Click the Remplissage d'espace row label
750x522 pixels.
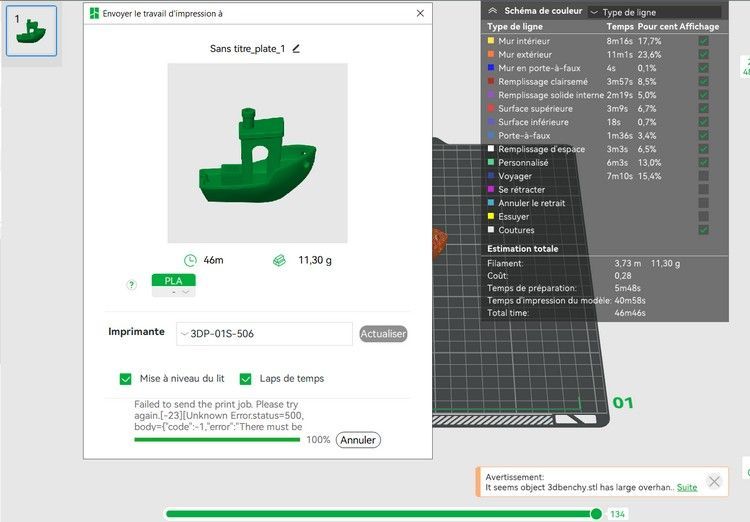tap(541, 149)
